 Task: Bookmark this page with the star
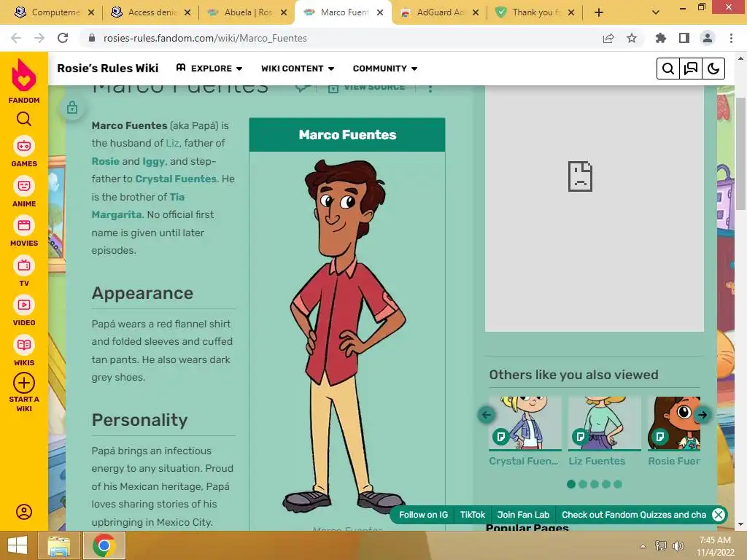[632, 38]
